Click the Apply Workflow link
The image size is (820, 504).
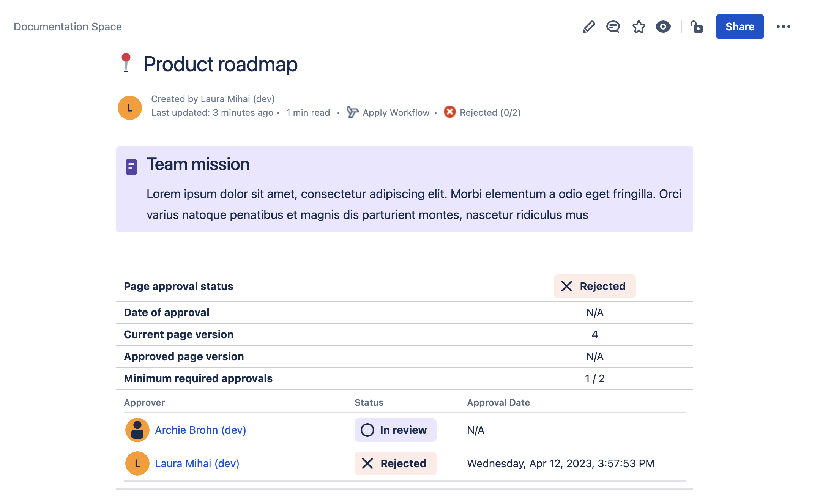[x=396, y=113]
